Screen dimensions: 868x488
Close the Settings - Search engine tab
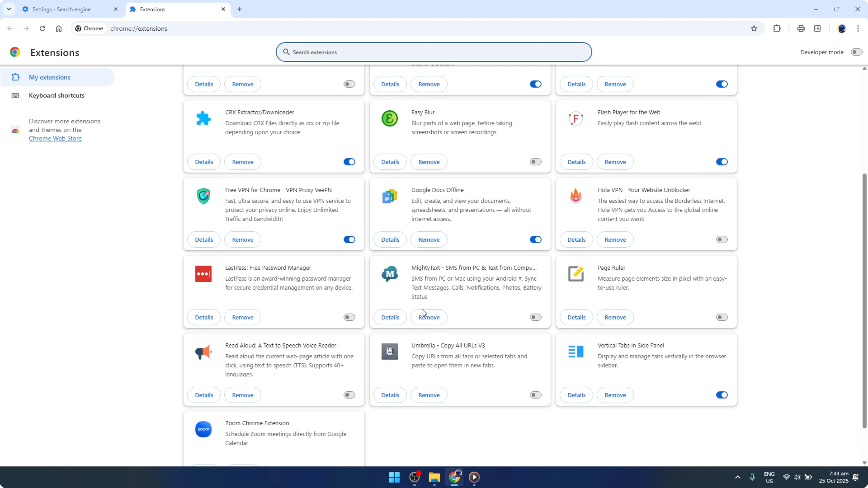(116, 9)
